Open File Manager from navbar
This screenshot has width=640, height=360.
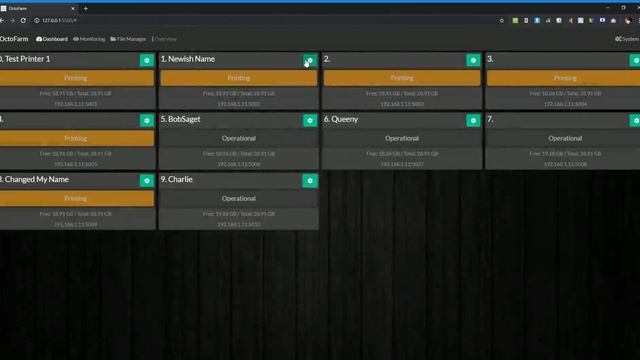[128, 39]
